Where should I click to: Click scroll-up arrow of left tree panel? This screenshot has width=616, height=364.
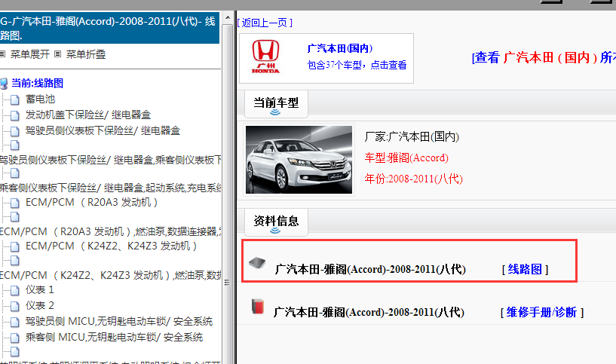click(228, 18)
